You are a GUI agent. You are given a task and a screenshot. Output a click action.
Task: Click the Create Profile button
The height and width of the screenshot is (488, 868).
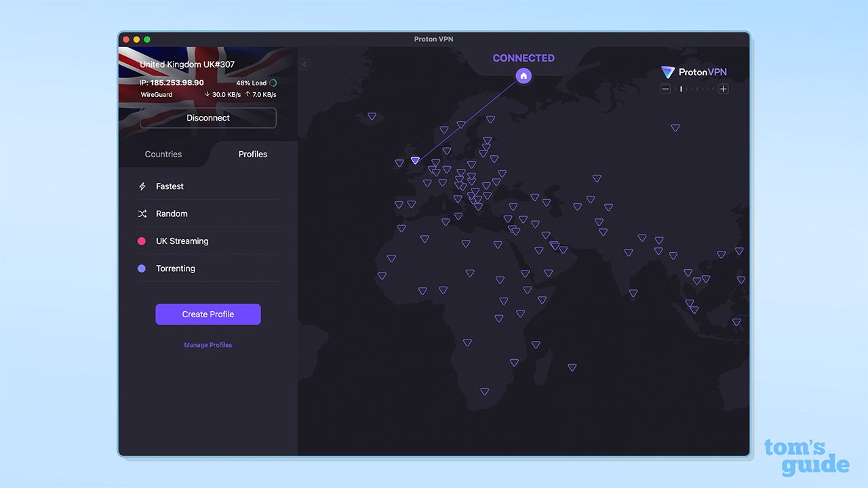click(208, 314)
